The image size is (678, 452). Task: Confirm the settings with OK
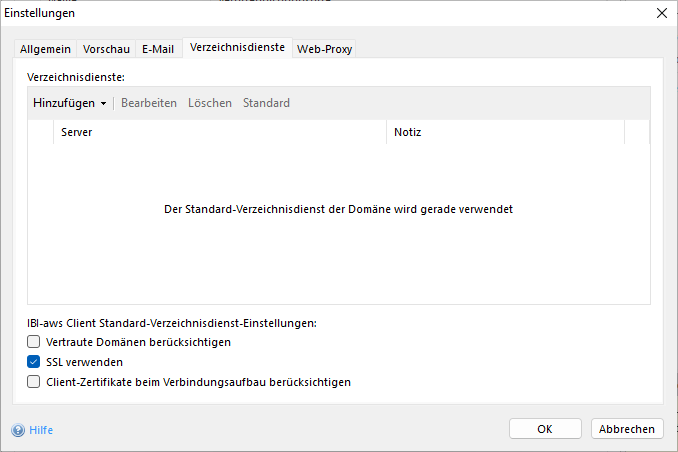[545, 429]
